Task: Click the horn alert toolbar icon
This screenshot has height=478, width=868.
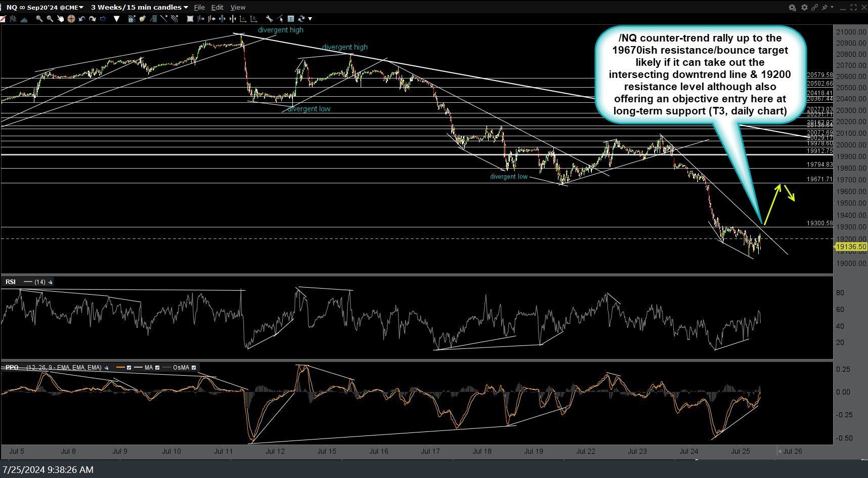Action: point(143,19)
